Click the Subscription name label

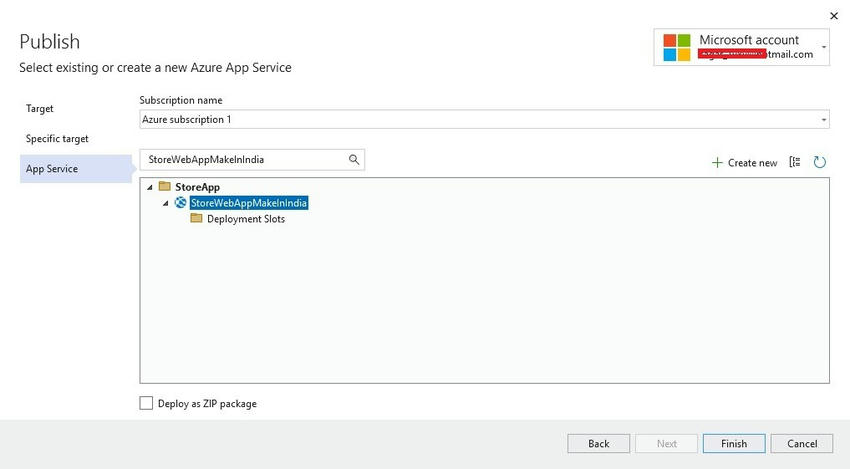click(x=181, y=100)
